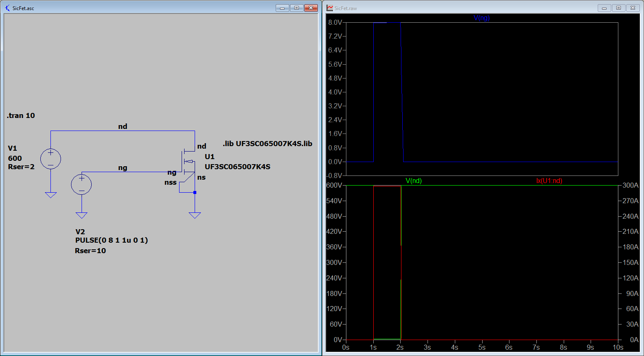The image size is (644, 356).
Task: Click the U1 reference designator
Action: tap(209, 157)
